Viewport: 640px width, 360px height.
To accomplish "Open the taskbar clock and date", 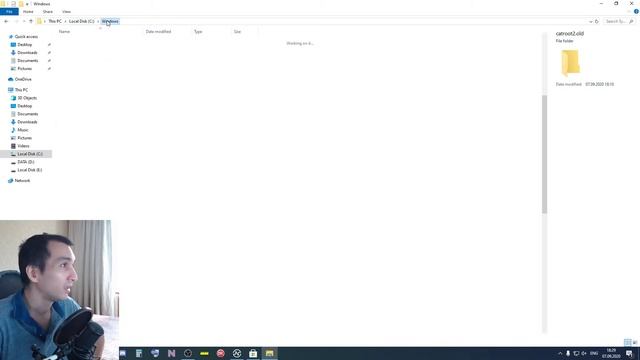I will point(611,353).
